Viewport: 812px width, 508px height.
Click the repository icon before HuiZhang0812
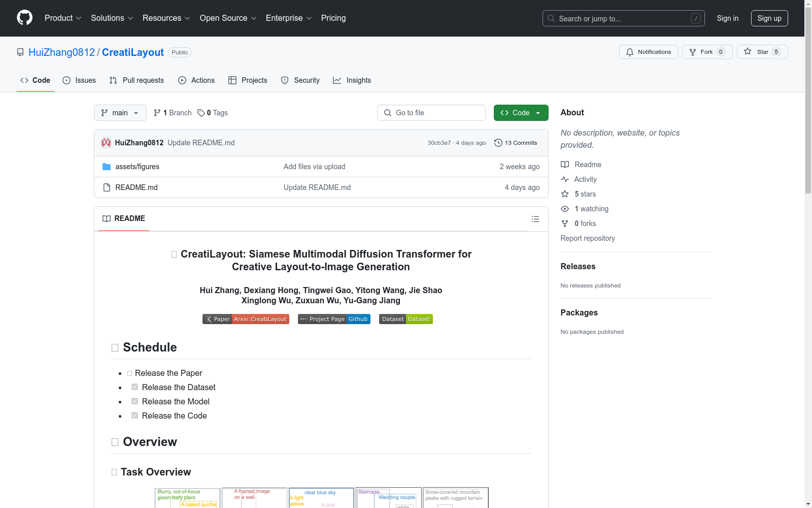(20, 52)
